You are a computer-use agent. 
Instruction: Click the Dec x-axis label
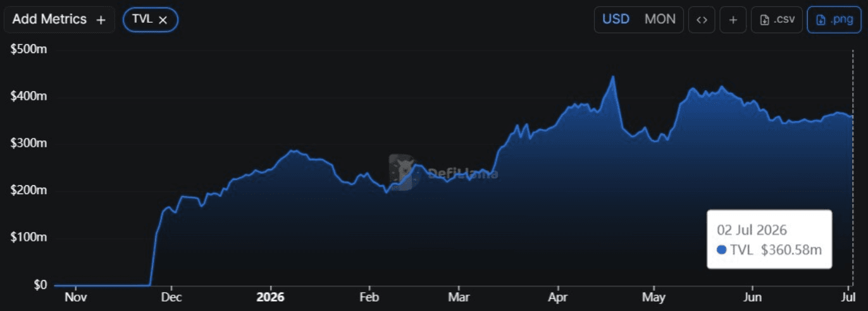[172, 297]
